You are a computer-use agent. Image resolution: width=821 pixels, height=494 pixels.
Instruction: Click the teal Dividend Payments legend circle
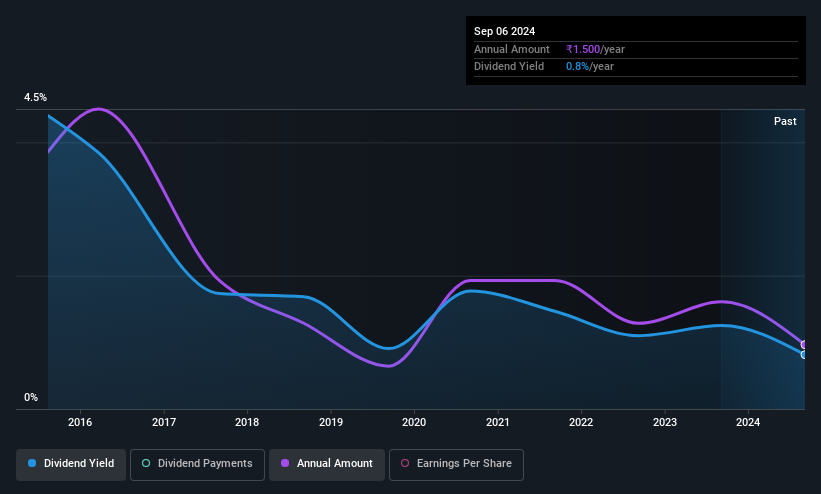pyautogui.click(x=147, y=464)
